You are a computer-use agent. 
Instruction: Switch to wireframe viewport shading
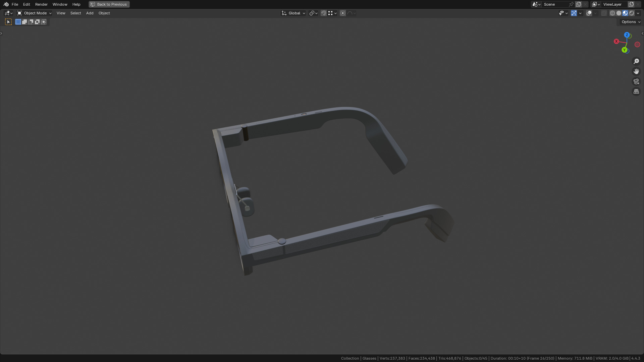[x=612, y=13]
